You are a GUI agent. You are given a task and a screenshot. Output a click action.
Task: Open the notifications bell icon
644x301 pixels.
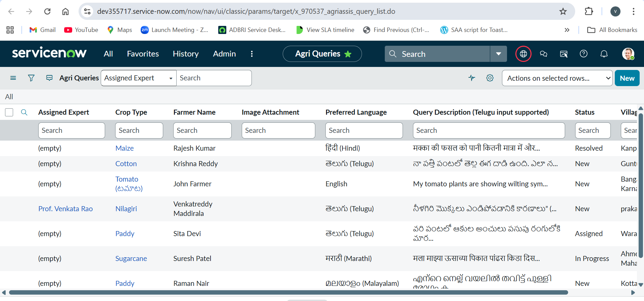(x=604, y=54)
